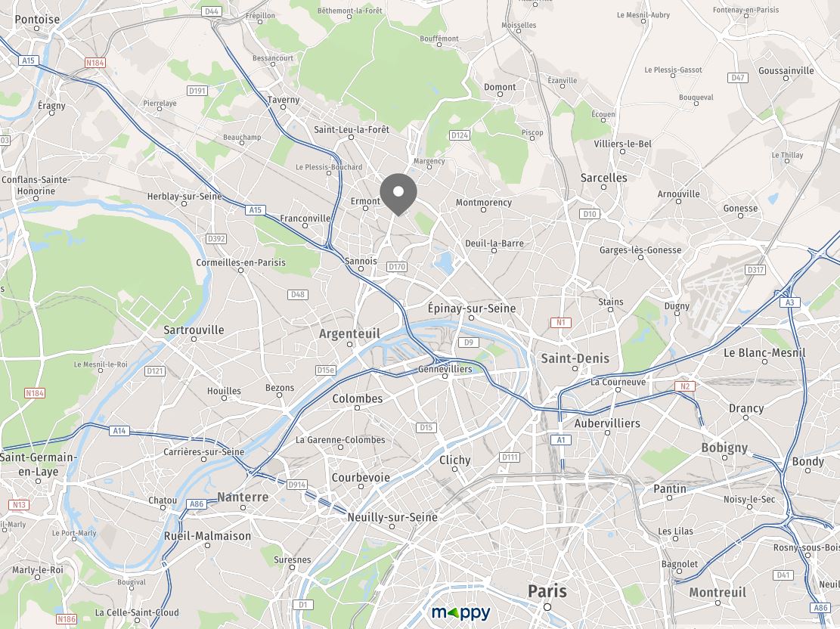Click the D392 road label

pos(216,238)
